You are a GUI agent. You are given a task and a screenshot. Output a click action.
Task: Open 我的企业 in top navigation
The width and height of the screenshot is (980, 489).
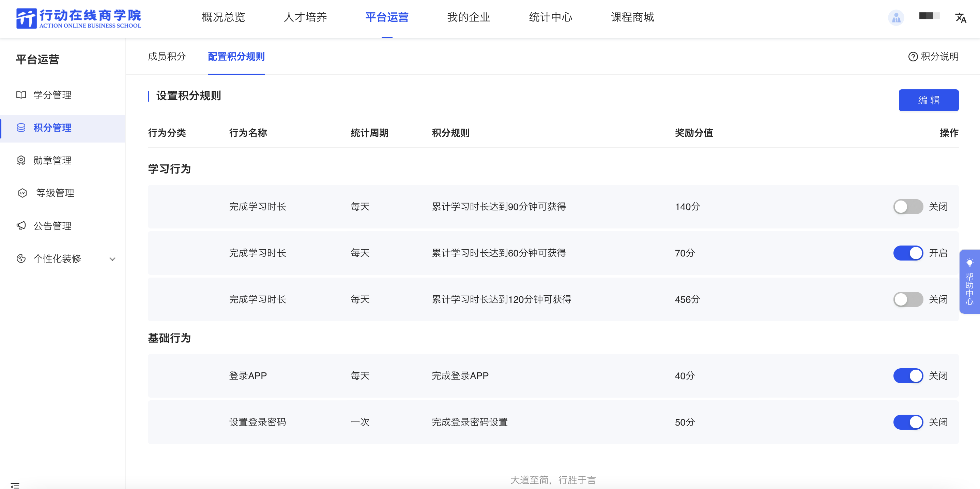469,17
